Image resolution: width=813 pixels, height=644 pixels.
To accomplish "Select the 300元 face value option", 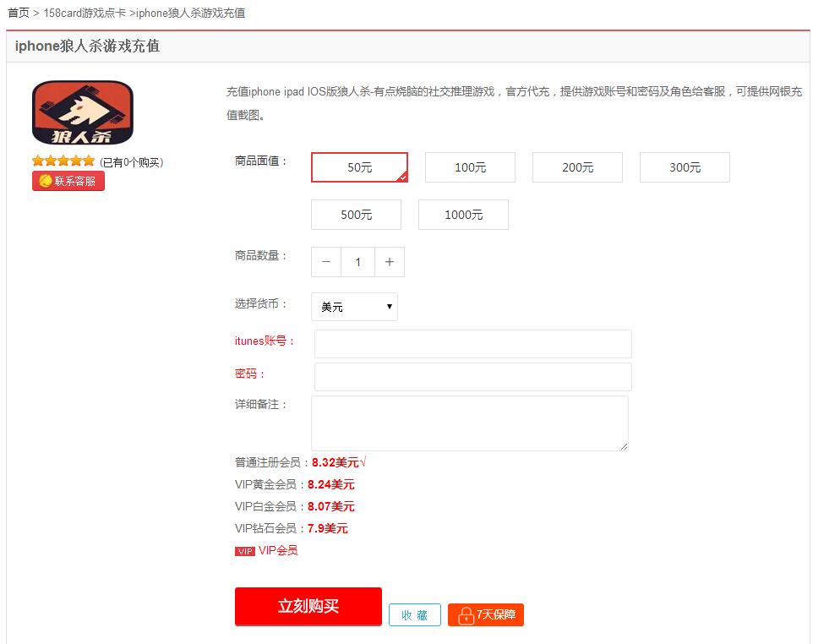I will (685, 167).
